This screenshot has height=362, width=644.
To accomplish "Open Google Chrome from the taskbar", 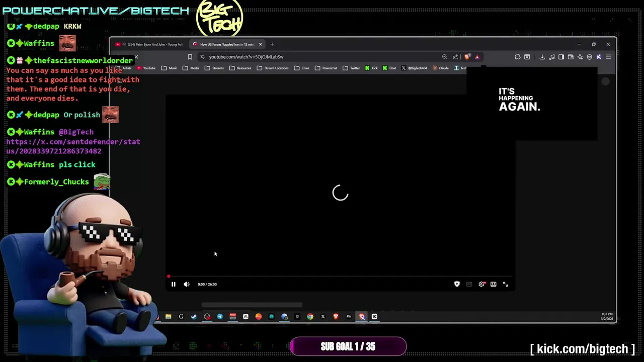I will click(310, 316).
